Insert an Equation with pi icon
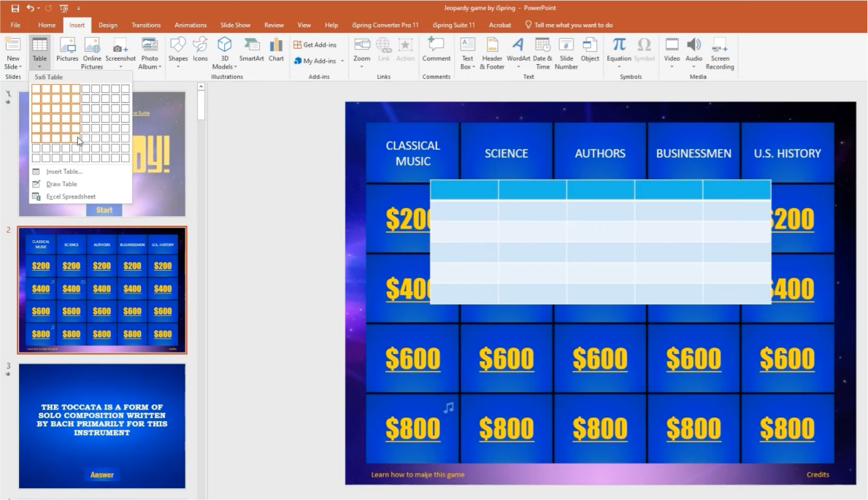 [619, 50]
